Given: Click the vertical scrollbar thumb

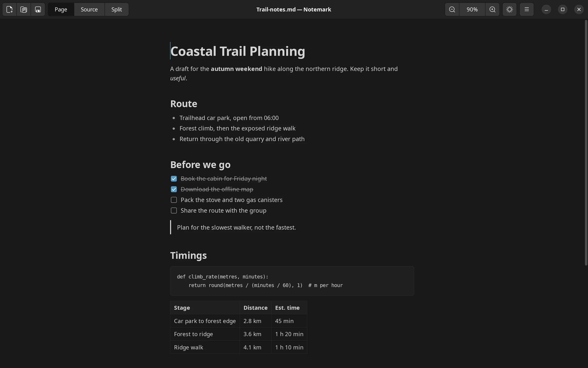Looking at the screenshot, I should 586,143.
